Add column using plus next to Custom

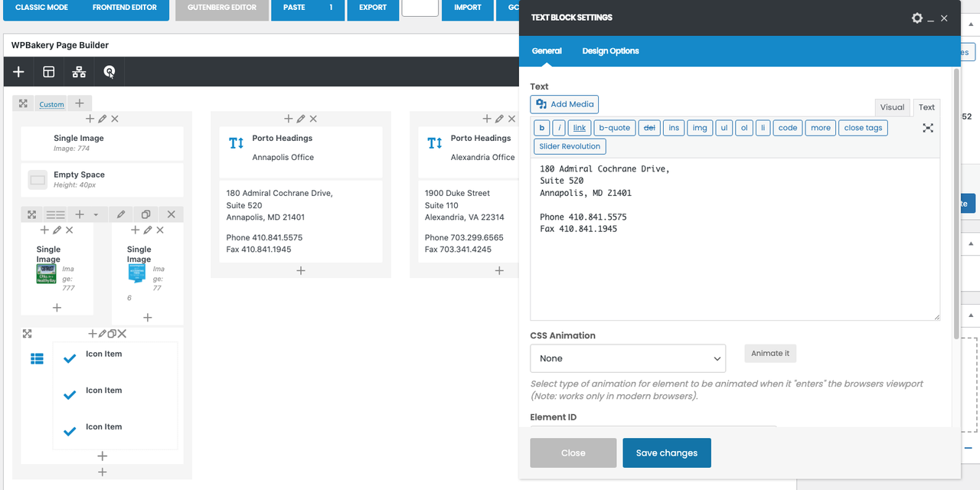click(x=79, y=103)
